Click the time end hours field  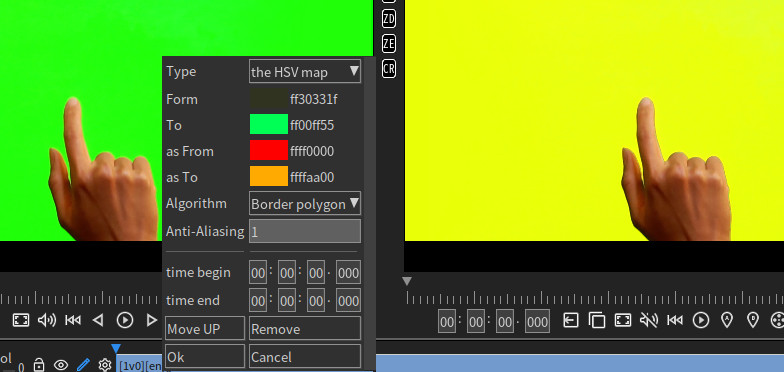click(x=258, y=300)
